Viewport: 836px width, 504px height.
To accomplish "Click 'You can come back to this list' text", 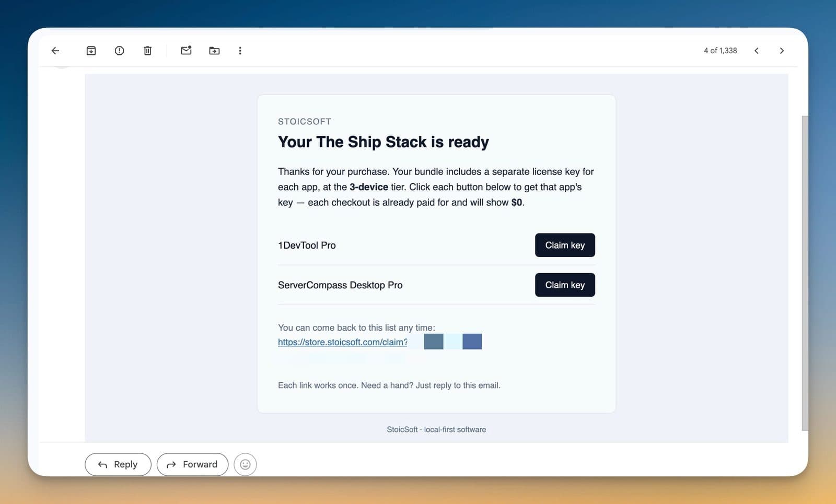I will (356, 327).
